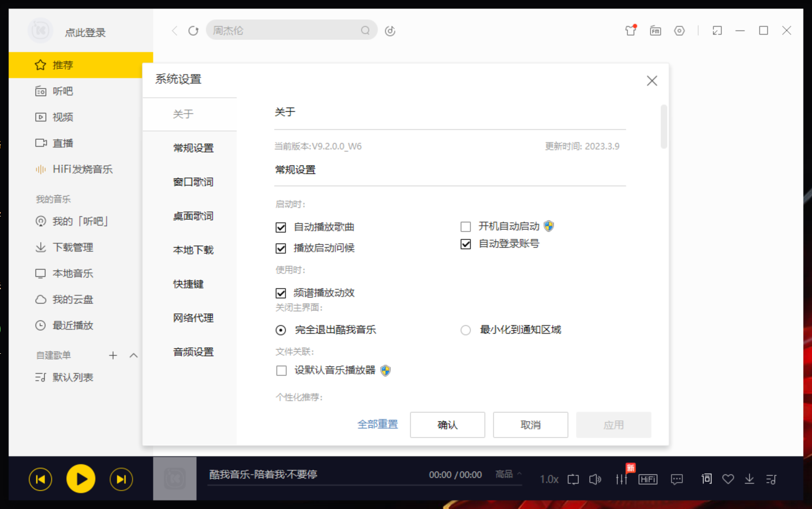
Task: Open the 高品 quality dropdown
Action: click(x=509, y=474)
